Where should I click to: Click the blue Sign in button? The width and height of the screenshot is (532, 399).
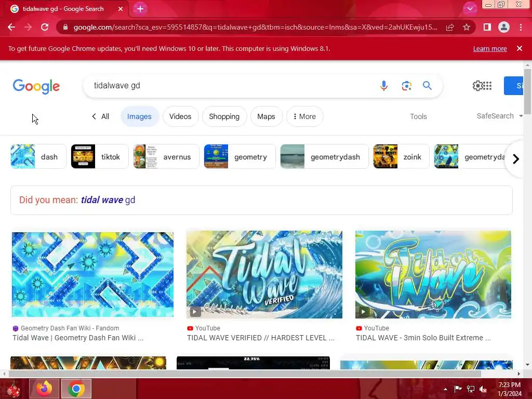tap(514, 86)
